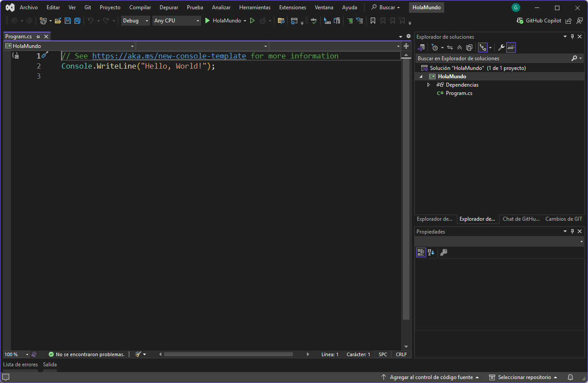This screenshot has height=383, width=588.
Task: Click Seleccionar repositorio in status bar
Action: pos(523,377)
